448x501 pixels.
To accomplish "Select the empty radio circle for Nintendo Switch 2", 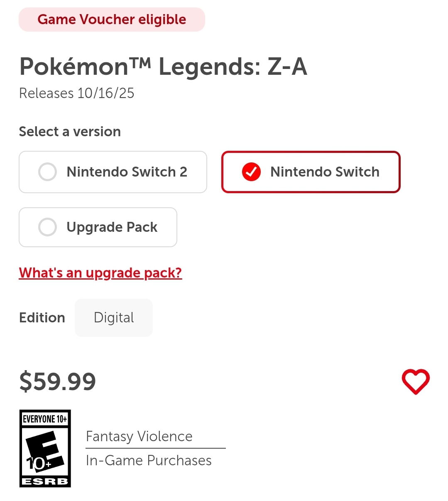I will point(47,172).
